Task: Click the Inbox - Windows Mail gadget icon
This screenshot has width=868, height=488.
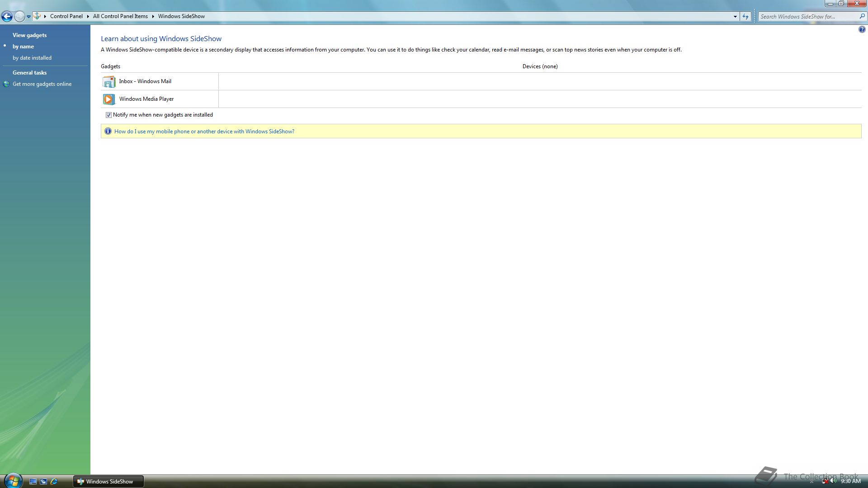Action: (x=108, y=82)
